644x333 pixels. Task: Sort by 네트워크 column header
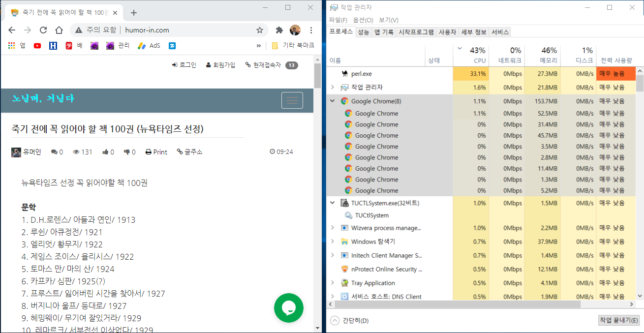pyautogui.click(x=507, y=55)
